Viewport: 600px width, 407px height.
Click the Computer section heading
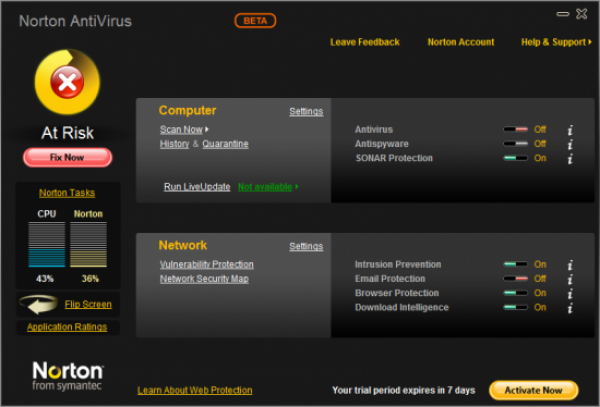(x=188, y=110)
